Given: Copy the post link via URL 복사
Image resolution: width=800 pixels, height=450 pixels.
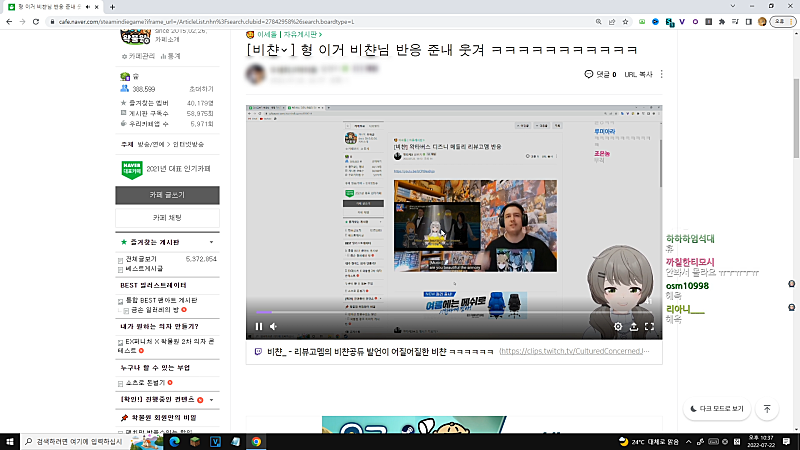Looking at the screenshot, I should [x=638, y=74].
